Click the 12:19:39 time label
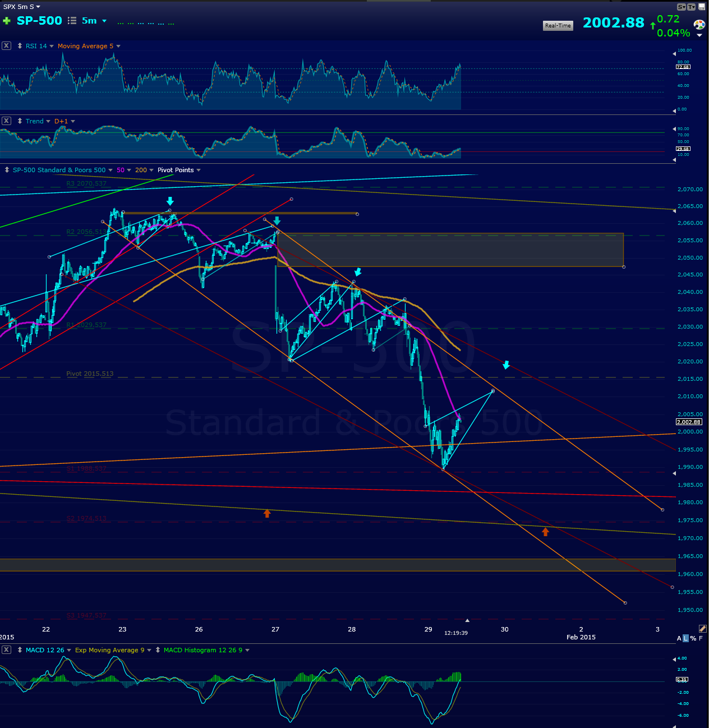 pos(456,633)
